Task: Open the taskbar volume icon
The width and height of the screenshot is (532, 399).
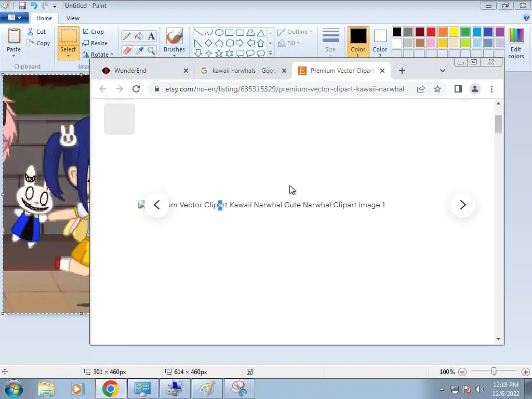Action: tap(480, 389)
